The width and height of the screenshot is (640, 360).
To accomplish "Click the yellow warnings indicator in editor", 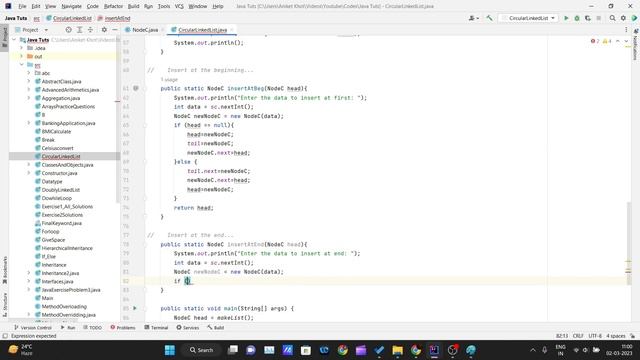I will pyautogui.click(x=607, y=41).
